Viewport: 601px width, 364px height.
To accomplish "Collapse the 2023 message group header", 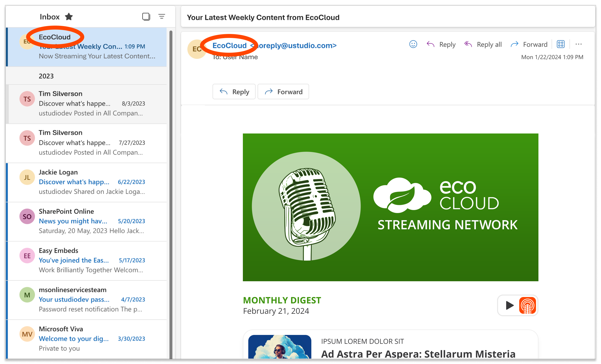I will coord(86,76).
